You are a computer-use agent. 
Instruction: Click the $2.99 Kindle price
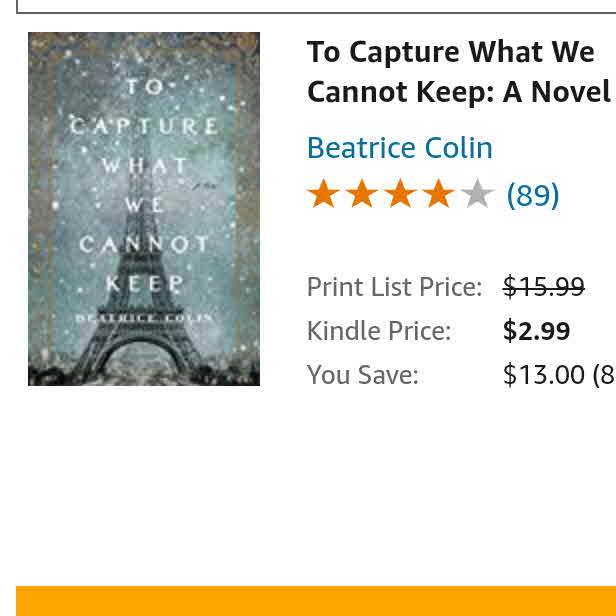[536, 331]
